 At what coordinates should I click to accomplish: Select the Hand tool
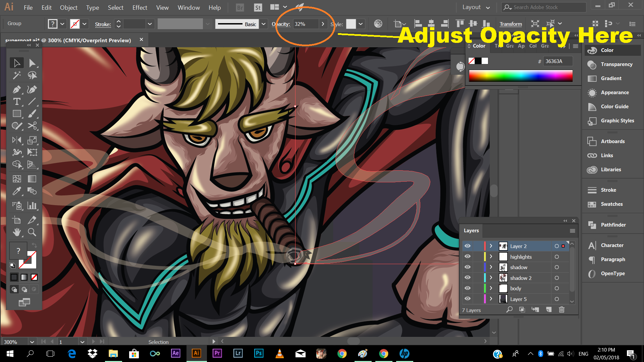[x=16, y=232]
